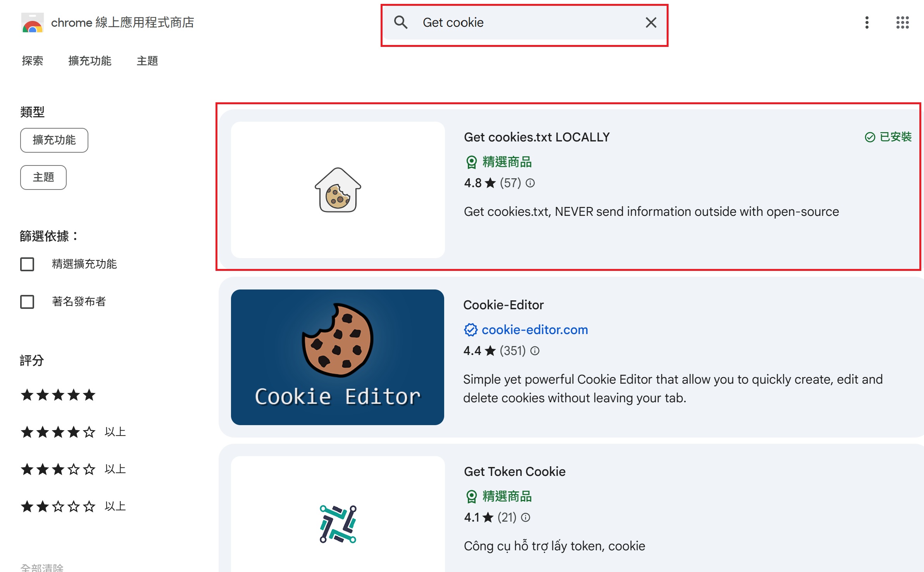Click the (21) review count

507,517
